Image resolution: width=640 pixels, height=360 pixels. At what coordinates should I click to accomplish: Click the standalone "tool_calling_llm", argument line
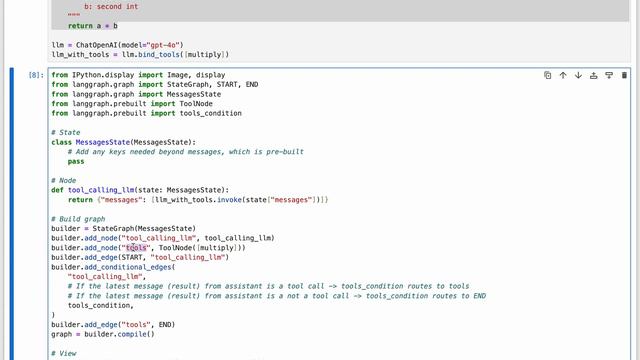click(x=107, y=277)
